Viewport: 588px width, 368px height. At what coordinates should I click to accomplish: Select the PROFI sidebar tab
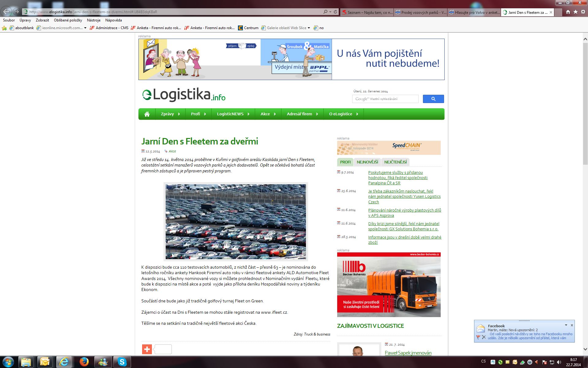coord(345,162)
